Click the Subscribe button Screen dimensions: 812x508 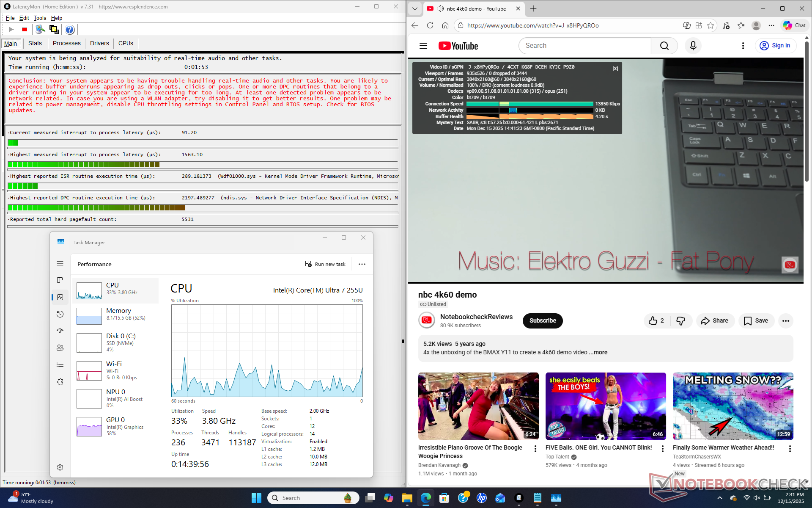pyautogui.click(x=543, y=321)
